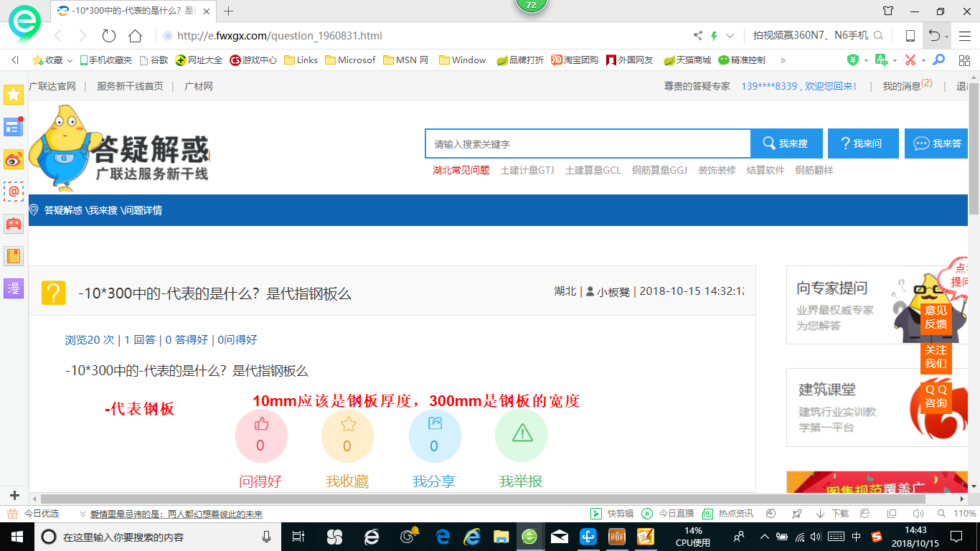
Task: Click the green lightning speed-mode icon
Action: pyautogui.click(x=714, y=36)
